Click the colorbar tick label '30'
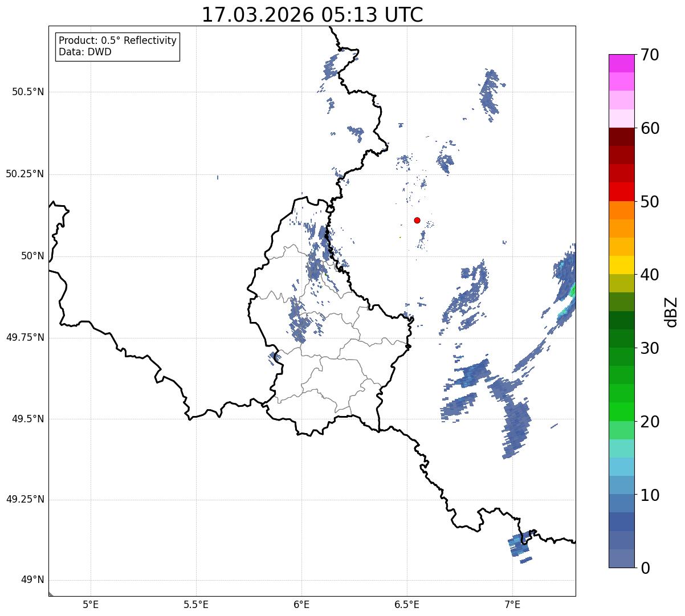Image resolution: width=685 pixels, height=616 pixels. [x=650, y=348]
